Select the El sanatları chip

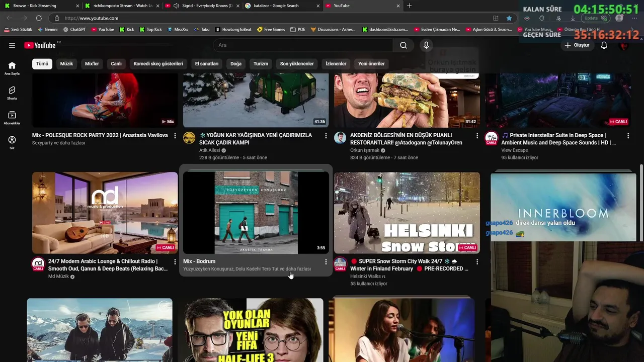pyautogui.click(x=207, y=64)
